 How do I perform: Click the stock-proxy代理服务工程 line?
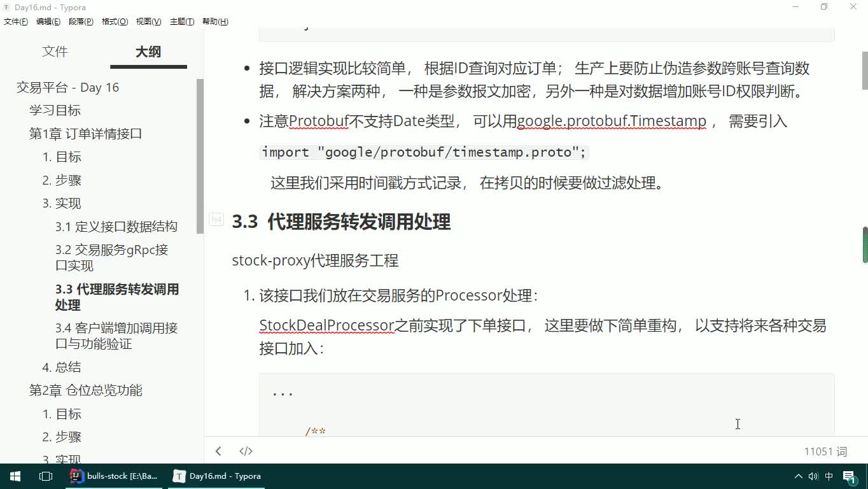[x=315, y=260]
